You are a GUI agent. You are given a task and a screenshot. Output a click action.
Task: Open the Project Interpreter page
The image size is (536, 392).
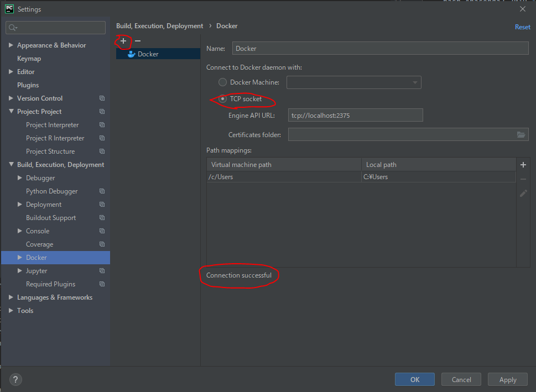53,125
